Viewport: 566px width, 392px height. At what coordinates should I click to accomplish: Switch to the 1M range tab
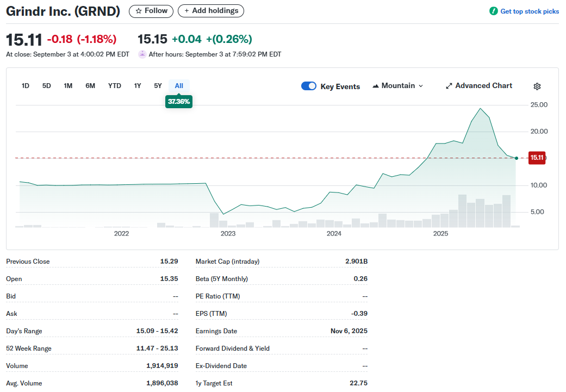pos(68,86)
